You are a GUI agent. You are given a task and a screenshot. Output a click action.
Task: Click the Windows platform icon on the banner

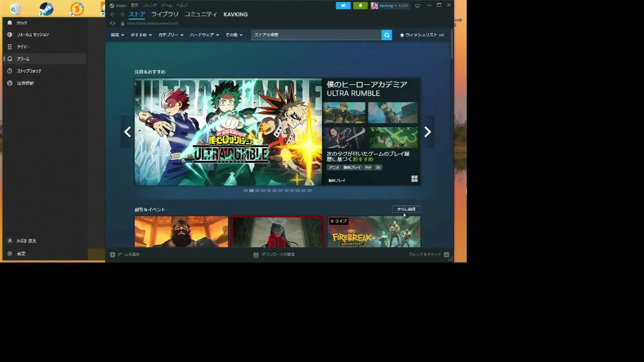pos(415,179)
